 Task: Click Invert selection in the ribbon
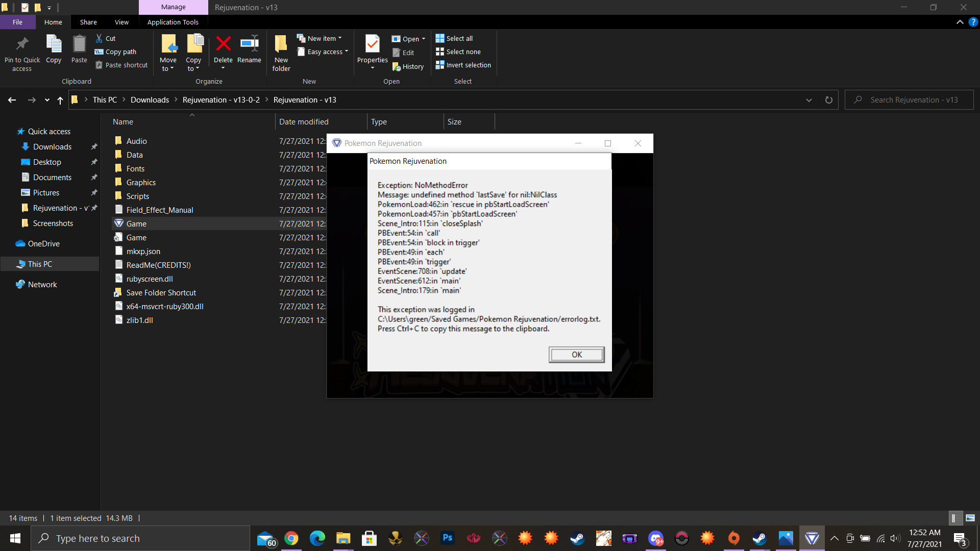point(463,65)
